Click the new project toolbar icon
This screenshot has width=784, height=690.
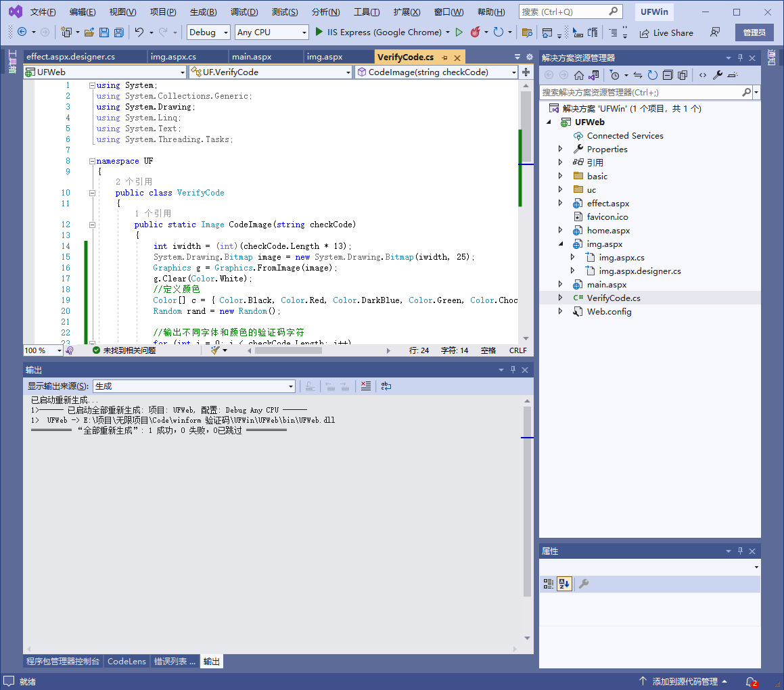[x=66, y=32]
